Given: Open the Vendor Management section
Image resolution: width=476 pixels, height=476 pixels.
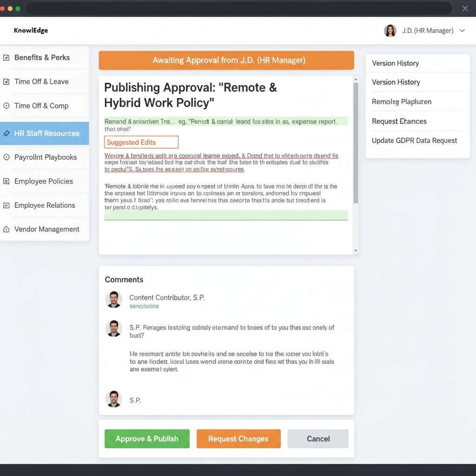Looking at the screenshot, I should click(46, 229).
